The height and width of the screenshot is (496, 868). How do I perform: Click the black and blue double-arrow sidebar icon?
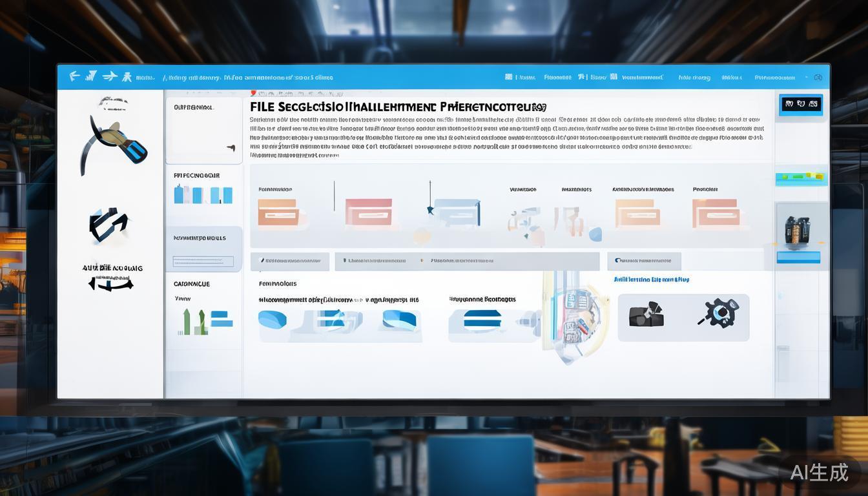point(108,225)
